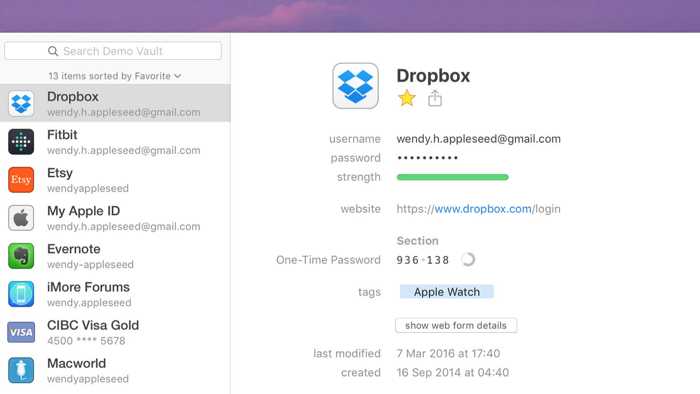This screenshot has height=394, width=700.
Task: Click the one-time password countdown circle
Action: click(467, 259)
